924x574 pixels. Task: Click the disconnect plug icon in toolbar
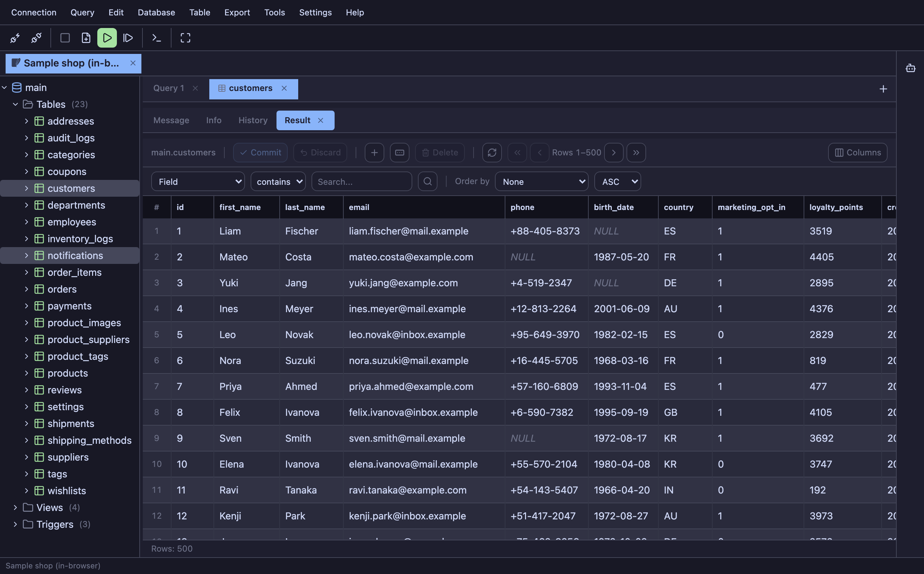click(36, 38)
